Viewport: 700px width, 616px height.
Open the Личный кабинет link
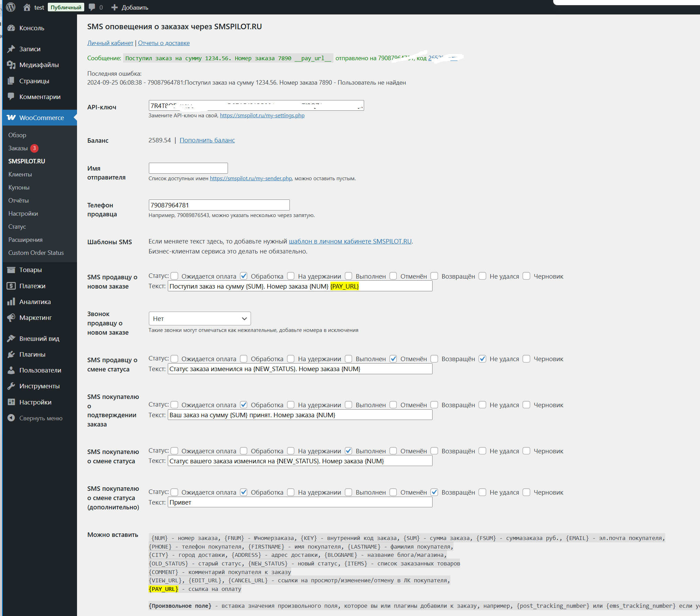click(x=110, y=43)
